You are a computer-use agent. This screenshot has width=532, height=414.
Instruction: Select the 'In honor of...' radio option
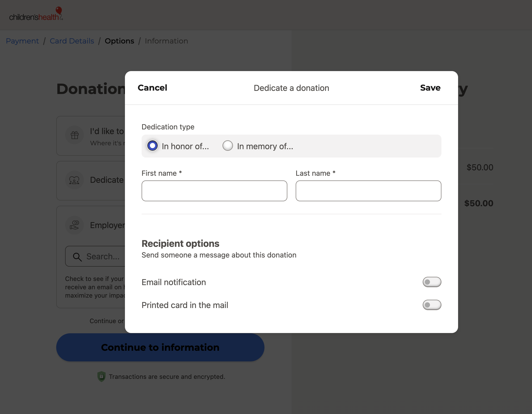(x=153, y=146)
